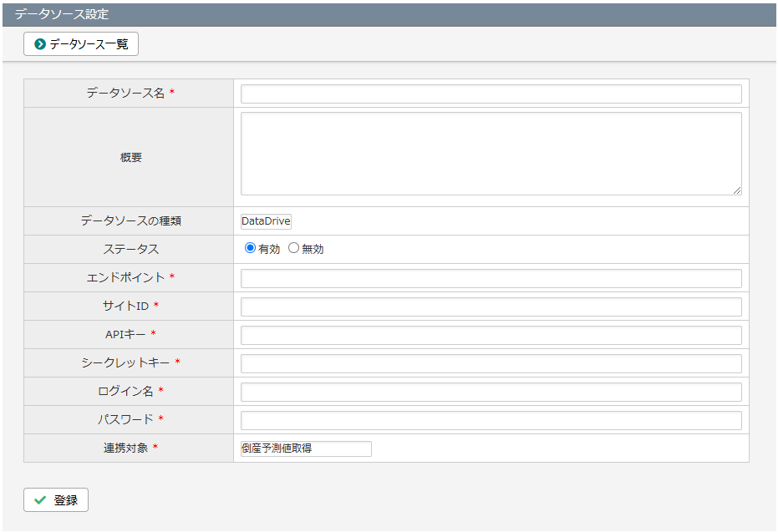Click the 概要 textarea resize handle
Screen dimensions: 778x532
pyautogui.click(x=737, y=190)
